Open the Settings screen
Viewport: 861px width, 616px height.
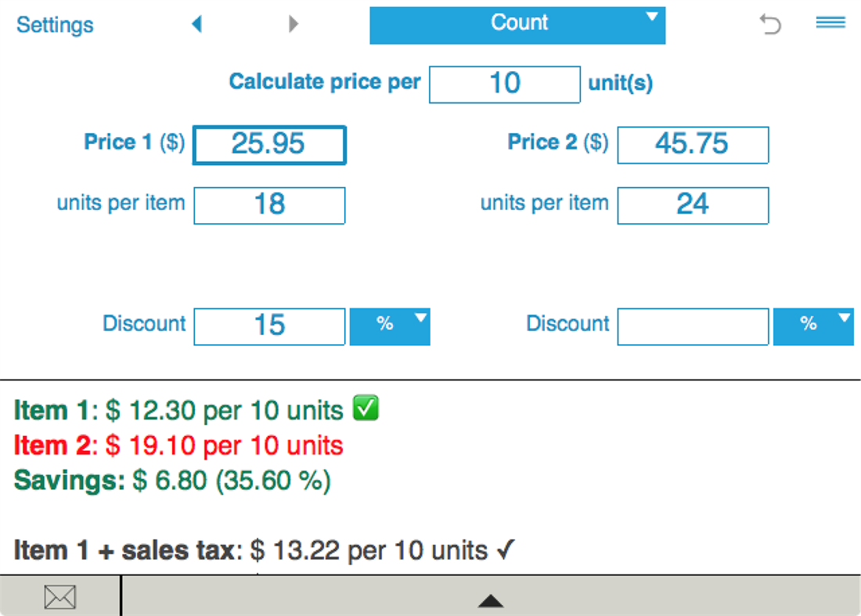(54, 25)
